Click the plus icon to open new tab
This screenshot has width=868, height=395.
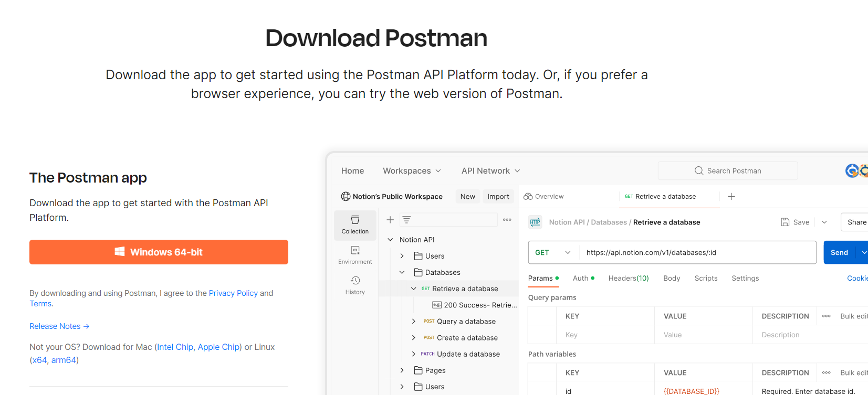pos(731,196)
